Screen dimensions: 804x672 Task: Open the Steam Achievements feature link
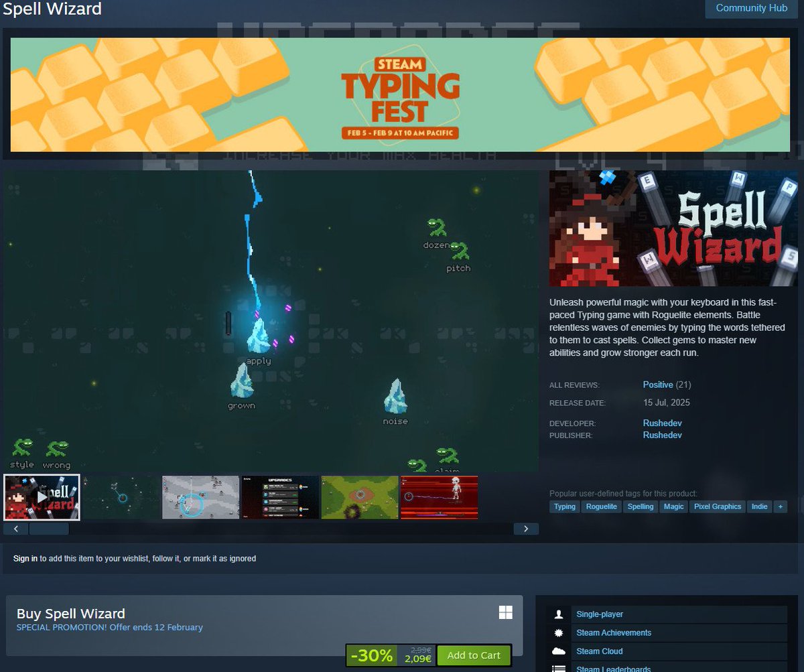click(614, 632)
